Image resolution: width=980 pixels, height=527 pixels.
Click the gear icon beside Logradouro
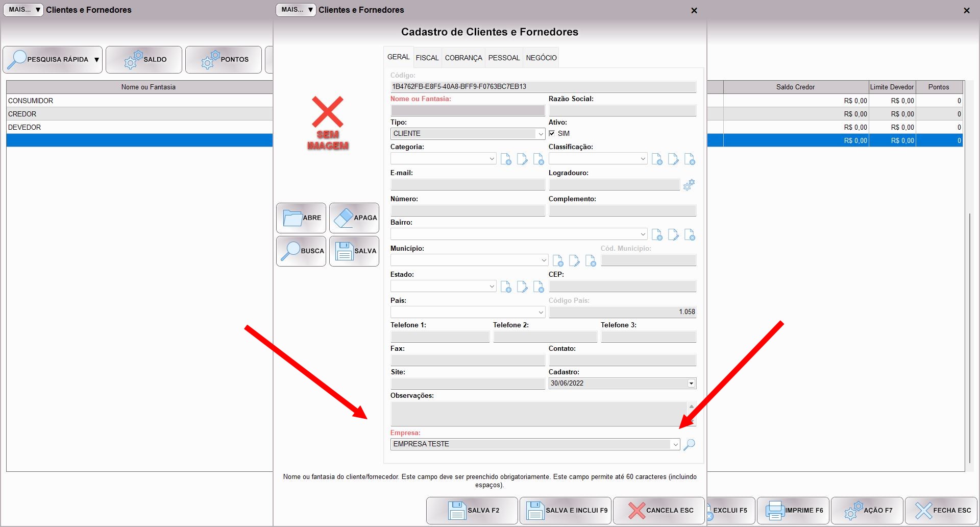689,185
